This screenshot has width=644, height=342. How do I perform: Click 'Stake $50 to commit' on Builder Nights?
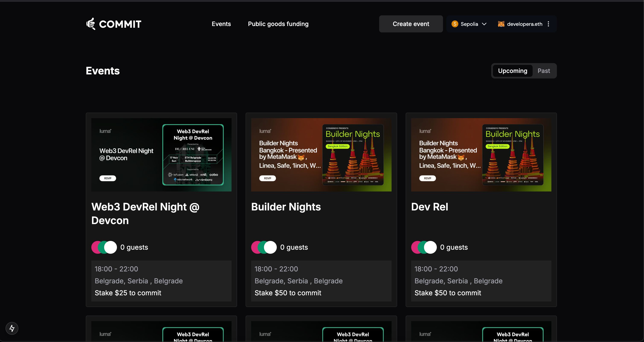(288, 293)
